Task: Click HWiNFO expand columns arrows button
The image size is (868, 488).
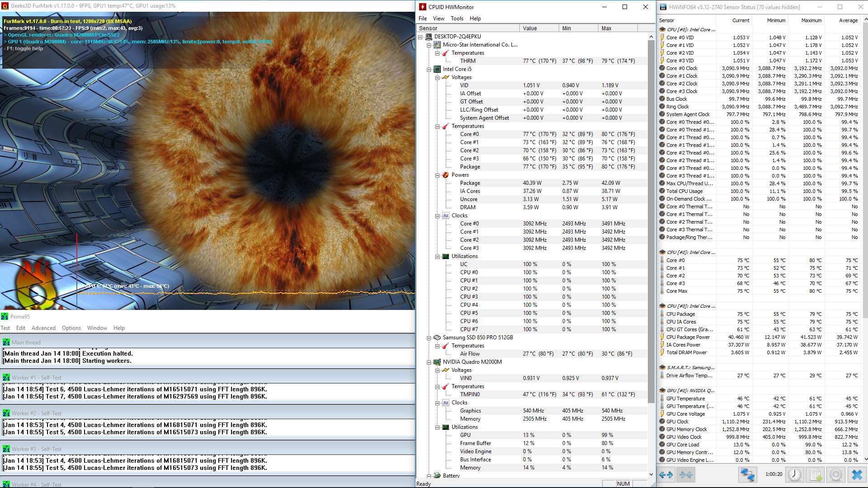Action: coord(666,475)
